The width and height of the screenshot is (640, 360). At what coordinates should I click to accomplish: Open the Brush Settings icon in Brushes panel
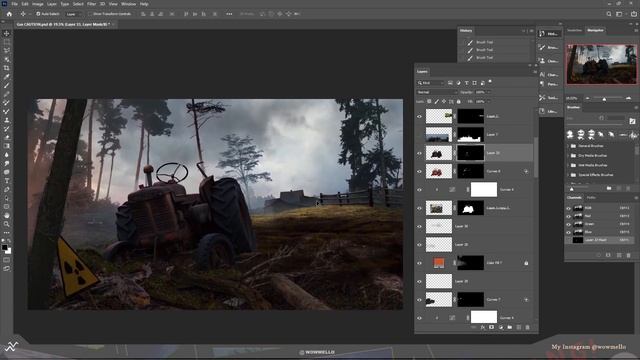pyautogui.click(x=632, y=121)
